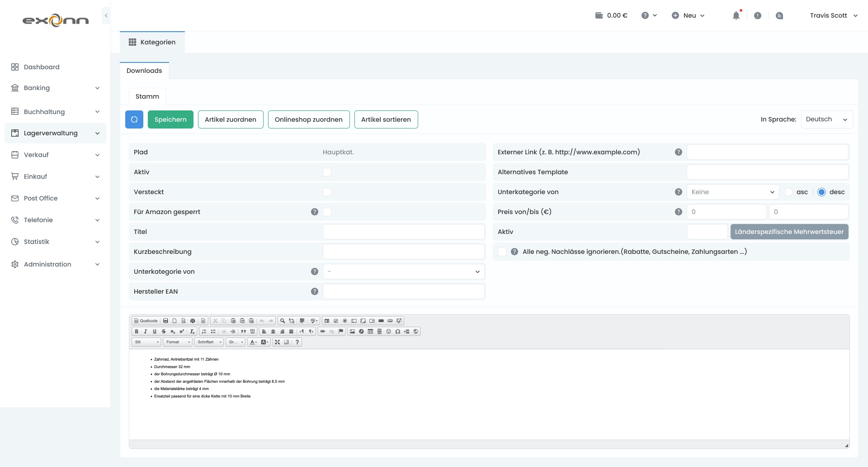This screenshot has height=467, width=868.
Task: Open Verkauf in the sidebar
Action: 55,155
